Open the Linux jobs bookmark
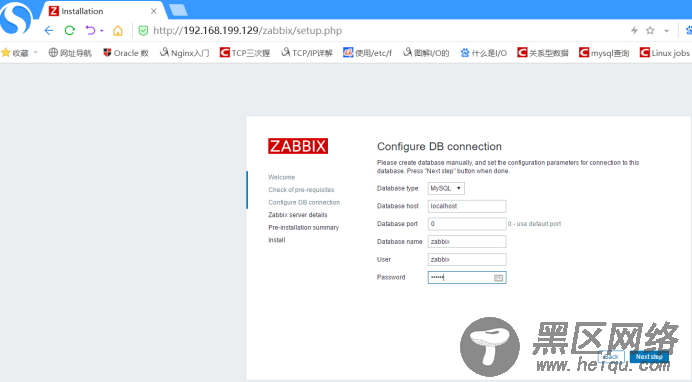The width and height of the screenshot is (692, 382). (664, 53)
